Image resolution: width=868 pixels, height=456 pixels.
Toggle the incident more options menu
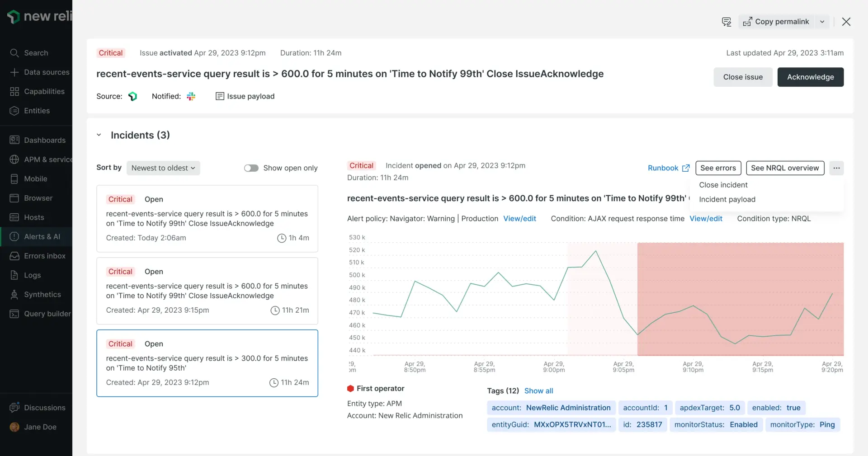click(x=836, y=168)
